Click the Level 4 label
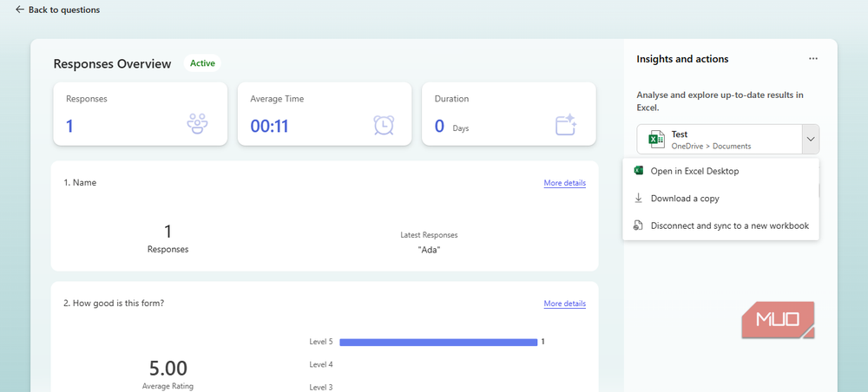This screenshot has width=868, height=392. coord(321,364)
